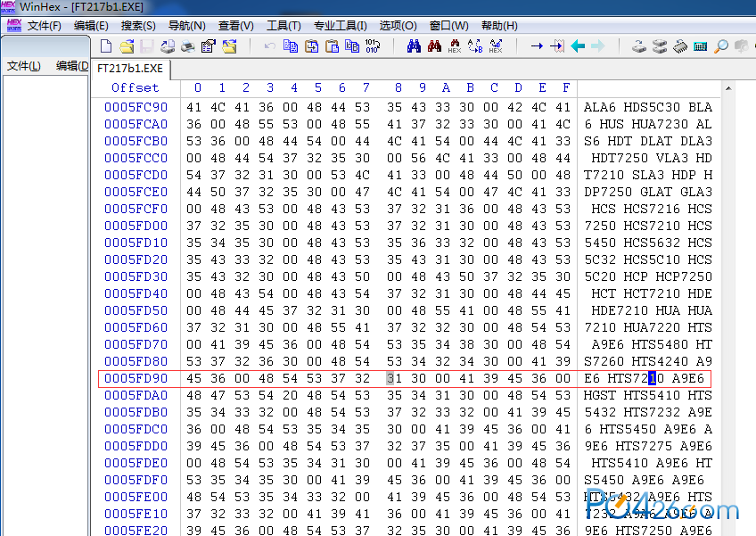Open the 帮助(H) menu
756x536 pixels.
coord(499,26)
